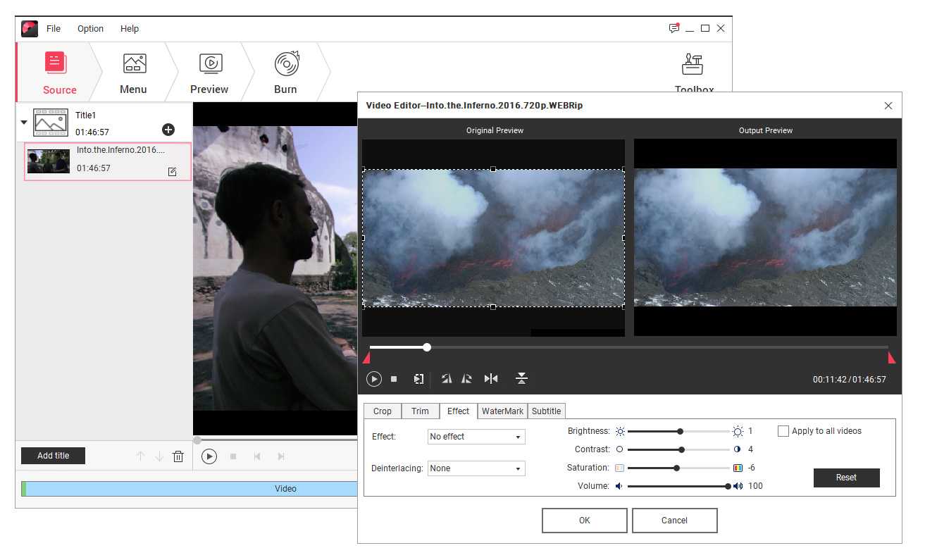This screenshot has width=925, height=560.
Task: Open the Help menu
Action: (130, 29)
